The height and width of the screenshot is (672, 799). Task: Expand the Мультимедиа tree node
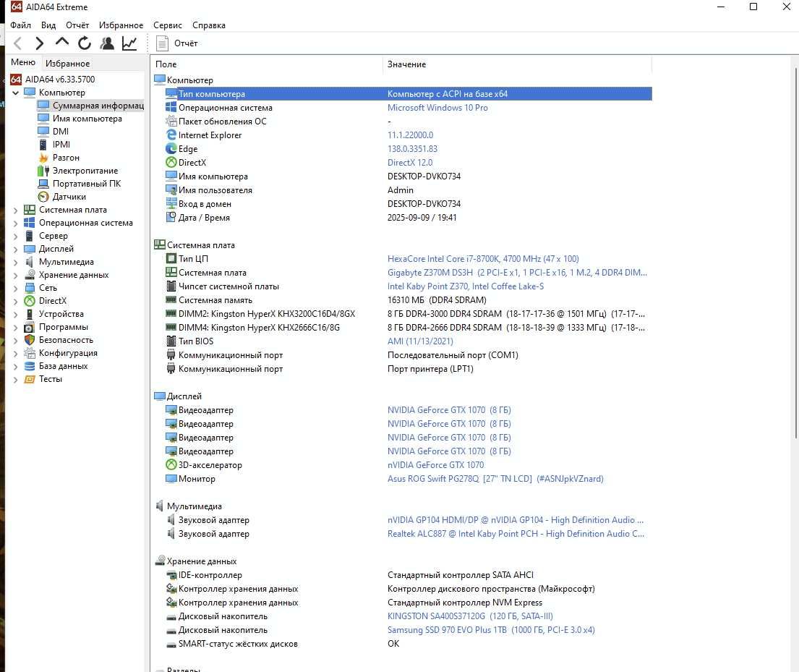pos(15,262)
